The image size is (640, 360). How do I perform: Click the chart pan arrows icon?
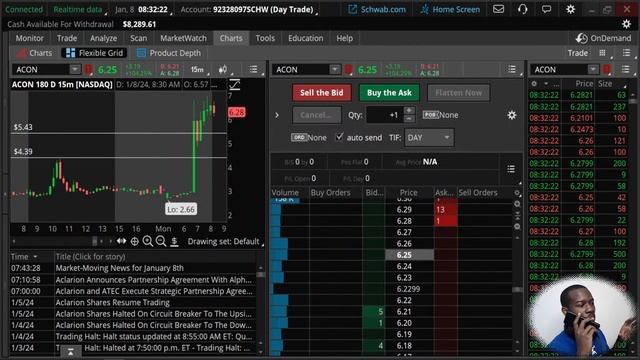(x=121, y=241)
